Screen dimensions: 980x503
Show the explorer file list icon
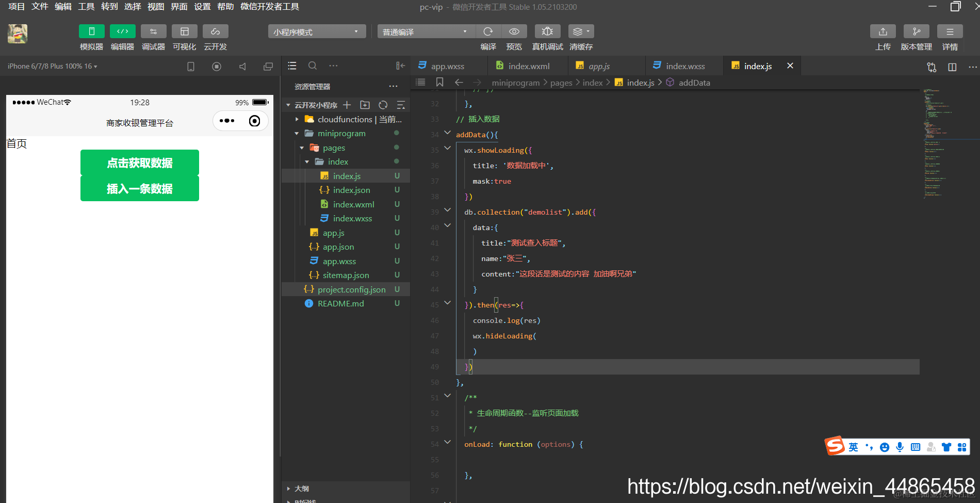point(292,66)
